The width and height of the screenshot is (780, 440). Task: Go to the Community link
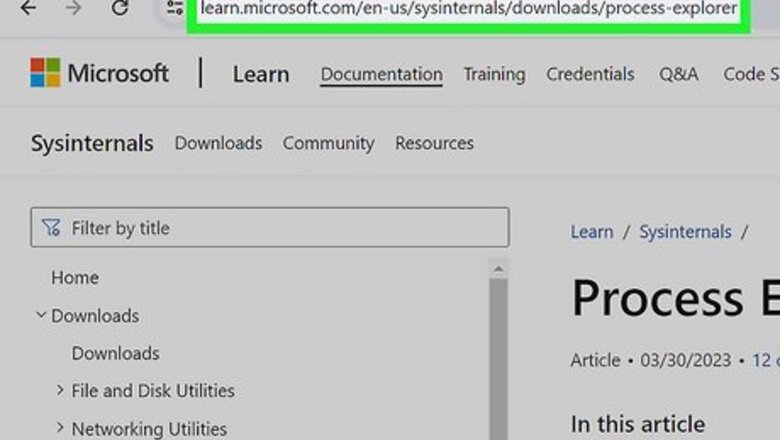click(x=328, y=143)
